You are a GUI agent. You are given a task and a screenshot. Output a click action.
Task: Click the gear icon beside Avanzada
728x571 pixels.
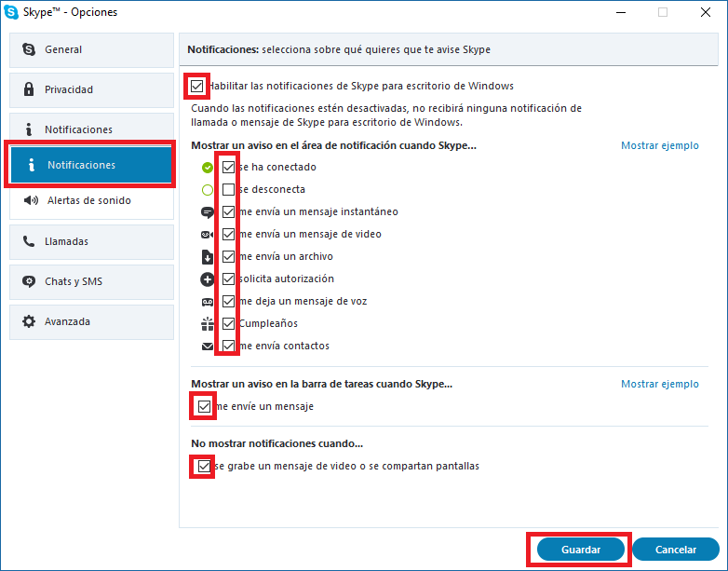tap(29, 321)
